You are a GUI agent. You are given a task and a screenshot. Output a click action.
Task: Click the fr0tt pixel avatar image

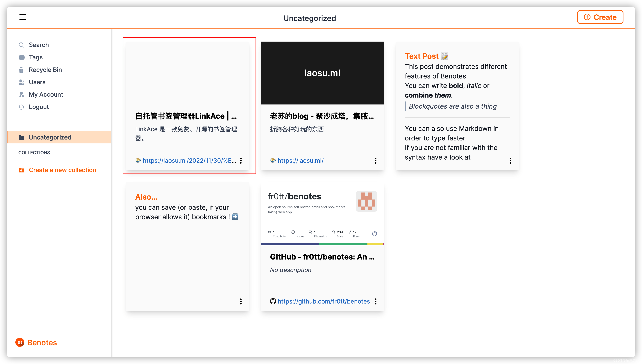point(366,201)
